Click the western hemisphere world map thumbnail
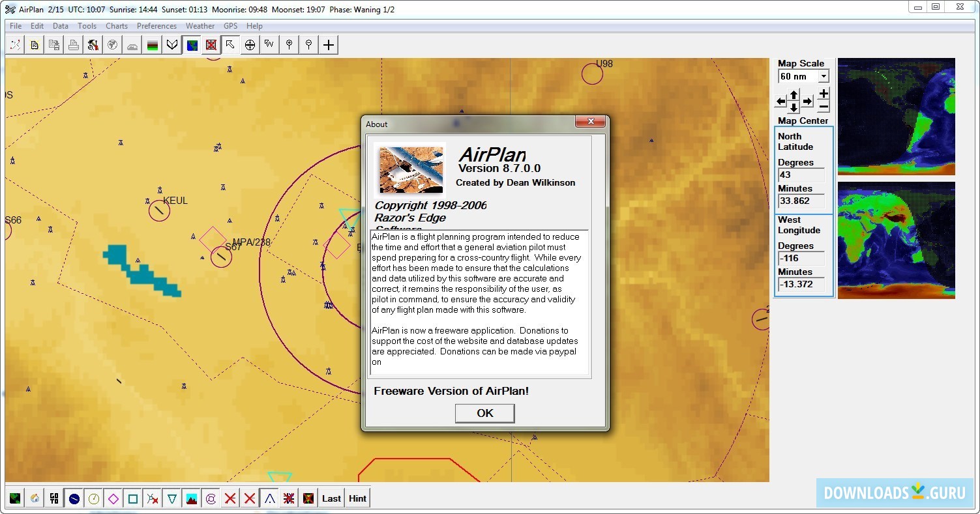This screenshot has height=514, width=980. (897, 117)
